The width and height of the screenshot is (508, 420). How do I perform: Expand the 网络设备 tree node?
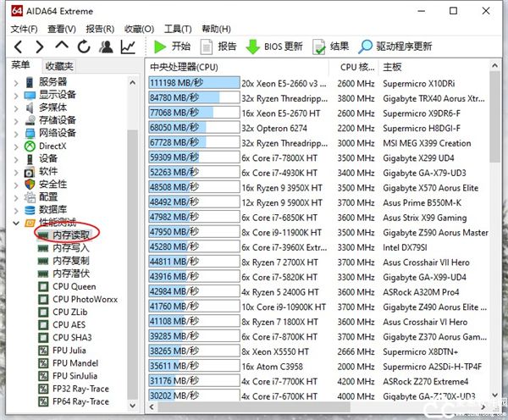16,134
